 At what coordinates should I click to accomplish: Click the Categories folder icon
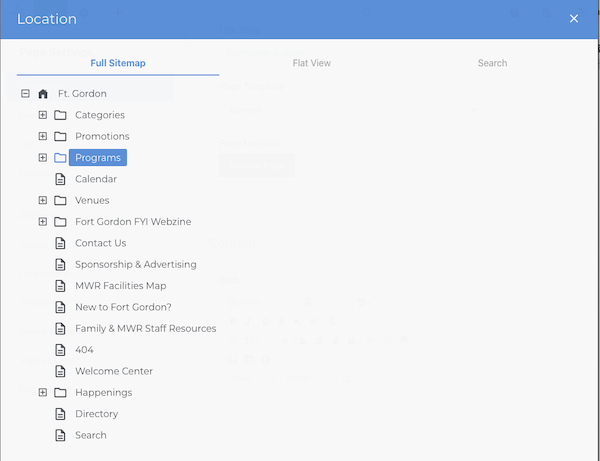[60, 115]
